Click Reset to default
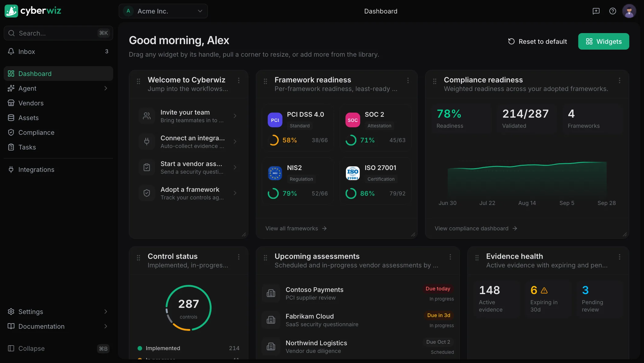Screen dimensions: 644x363 (538, 41)
